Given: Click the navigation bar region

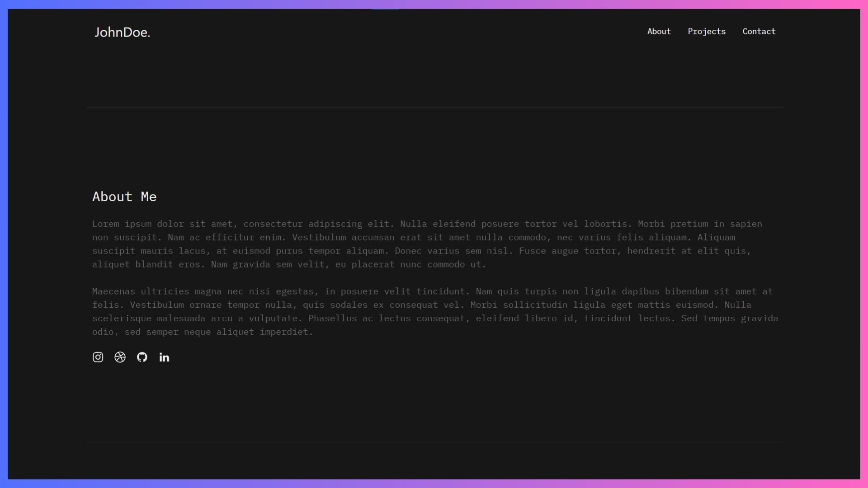Looking at the screenshot, I should (x=434, y=32).
